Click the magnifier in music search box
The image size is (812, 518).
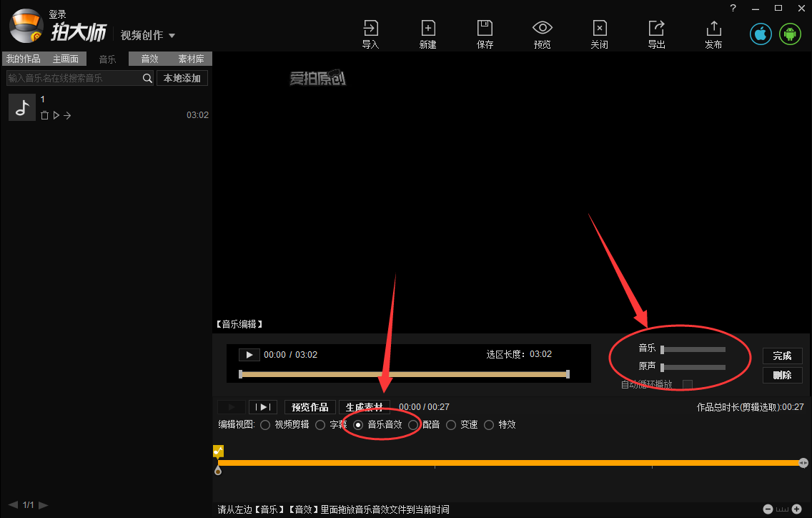point(147,77)
